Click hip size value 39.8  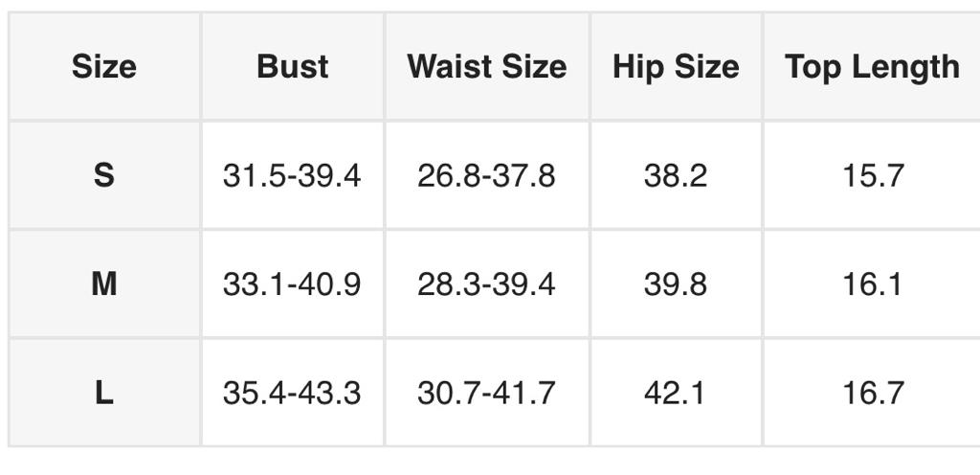pos(676,284)
